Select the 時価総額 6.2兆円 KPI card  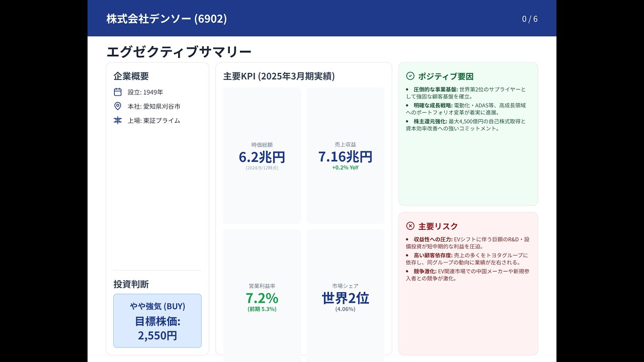[x=262, y=156]
